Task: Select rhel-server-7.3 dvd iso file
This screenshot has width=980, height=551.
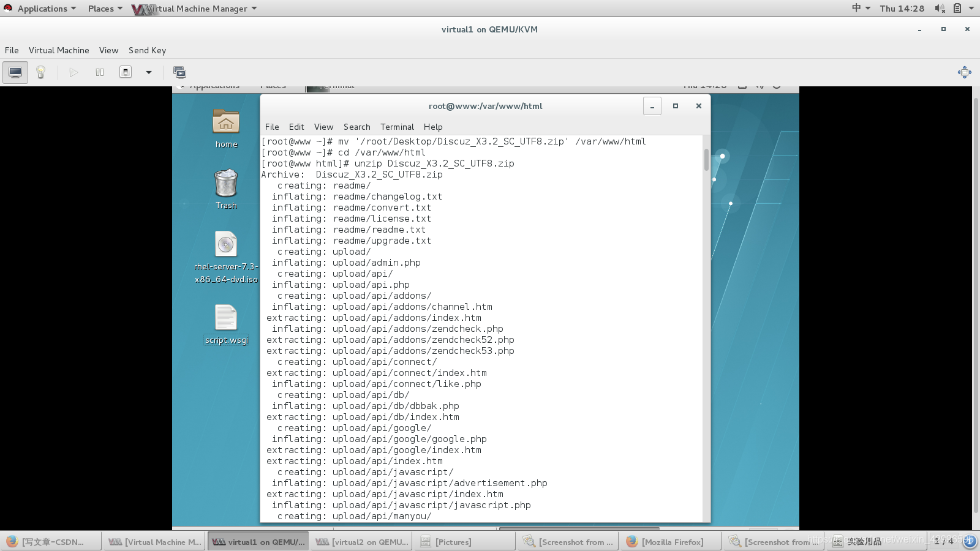Action: click(226, 257)
